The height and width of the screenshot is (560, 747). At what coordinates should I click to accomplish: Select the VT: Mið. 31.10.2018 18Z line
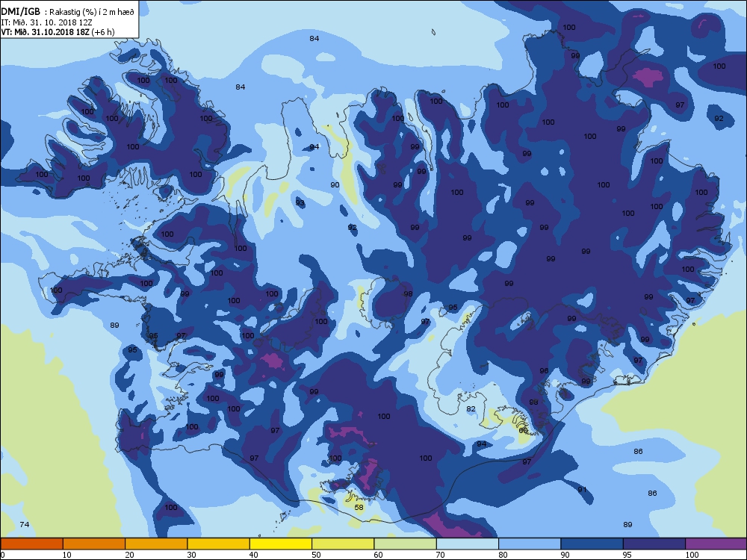[x=58, y=32]
